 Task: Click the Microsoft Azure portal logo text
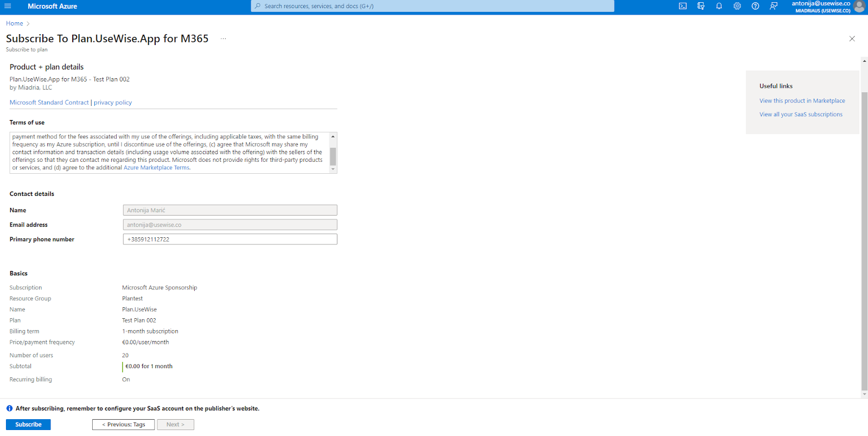52,6
